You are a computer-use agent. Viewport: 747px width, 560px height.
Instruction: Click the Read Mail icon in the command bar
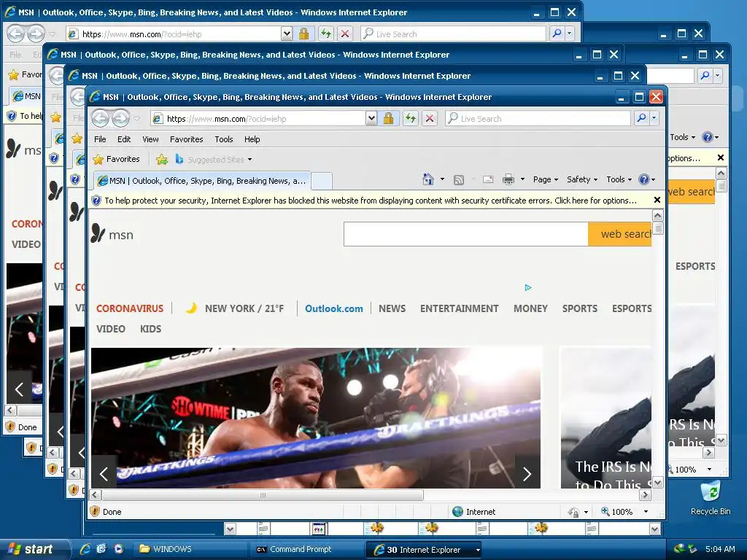pos(488,179)
